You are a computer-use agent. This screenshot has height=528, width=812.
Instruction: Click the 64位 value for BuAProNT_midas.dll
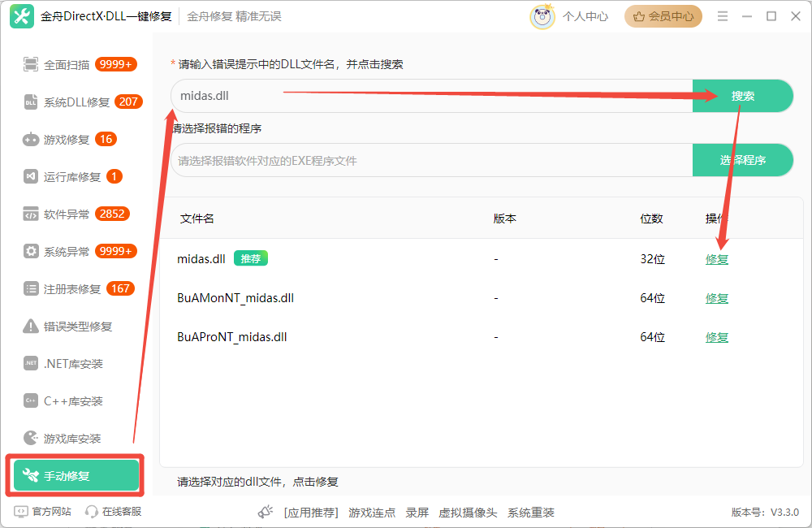click(653, 337)
